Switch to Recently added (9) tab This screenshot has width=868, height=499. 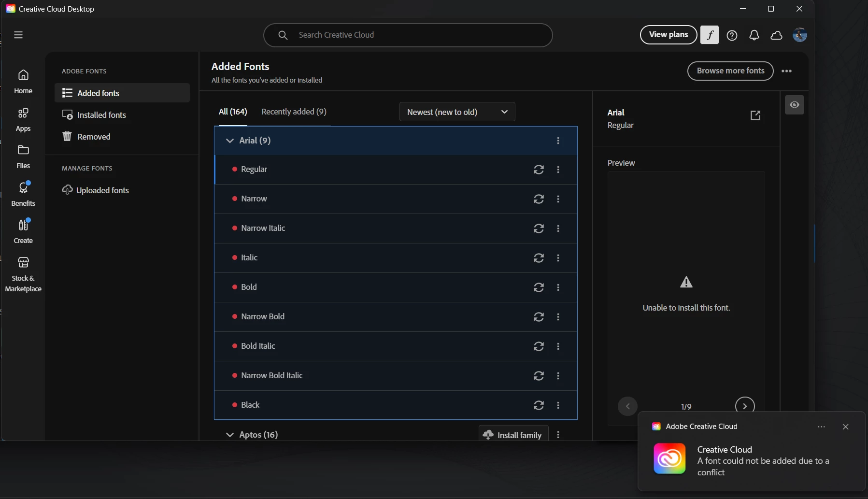(x=294, y=112)
